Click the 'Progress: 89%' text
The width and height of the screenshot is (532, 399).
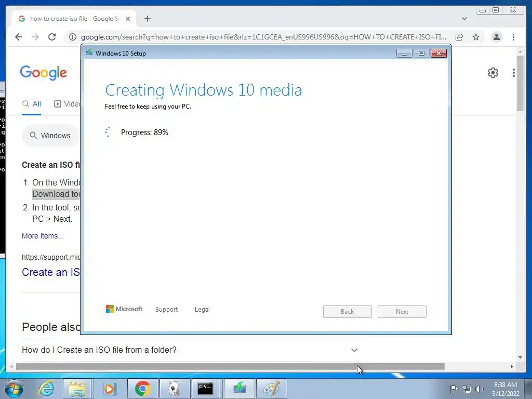coord(144,132)
